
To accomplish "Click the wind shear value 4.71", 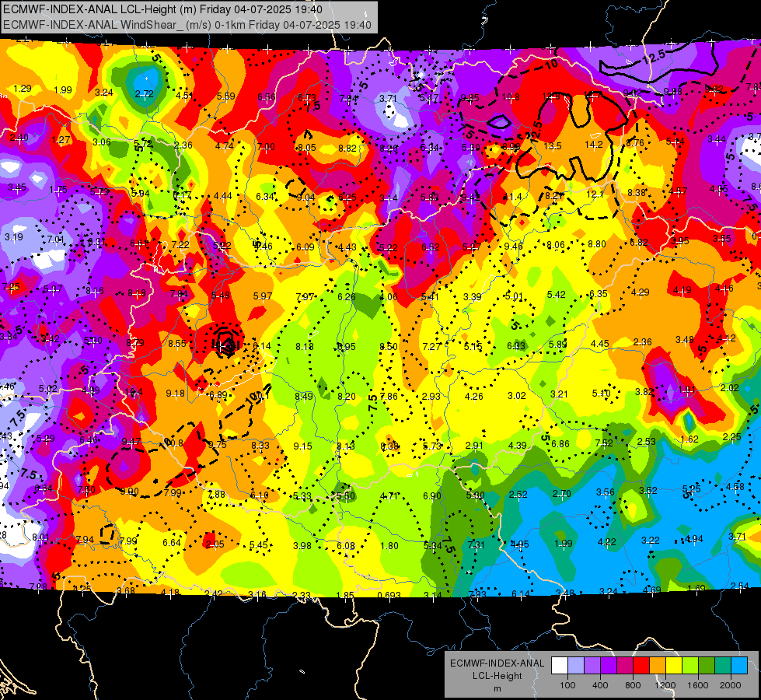I will click(x=389, y=496).
